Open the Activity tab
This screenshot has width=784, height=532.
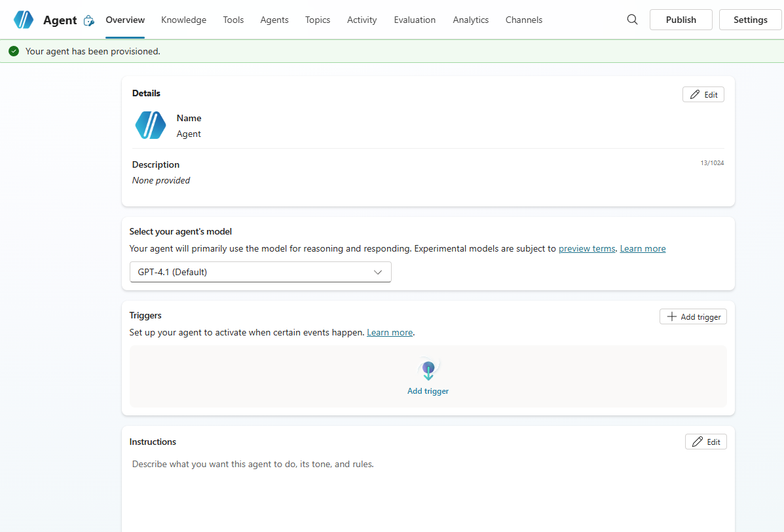pos(362,20)
